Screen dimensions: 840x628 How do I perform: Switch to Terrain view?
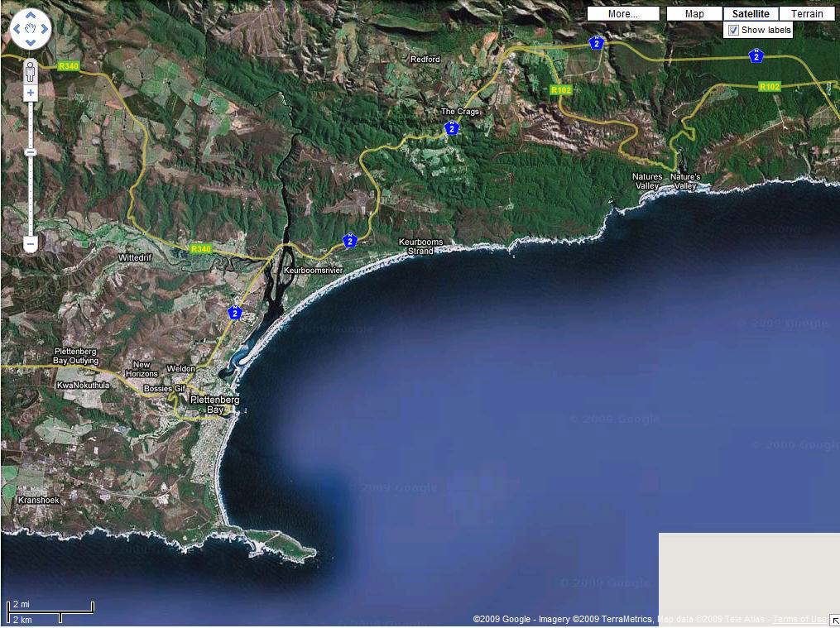[807, 14]
